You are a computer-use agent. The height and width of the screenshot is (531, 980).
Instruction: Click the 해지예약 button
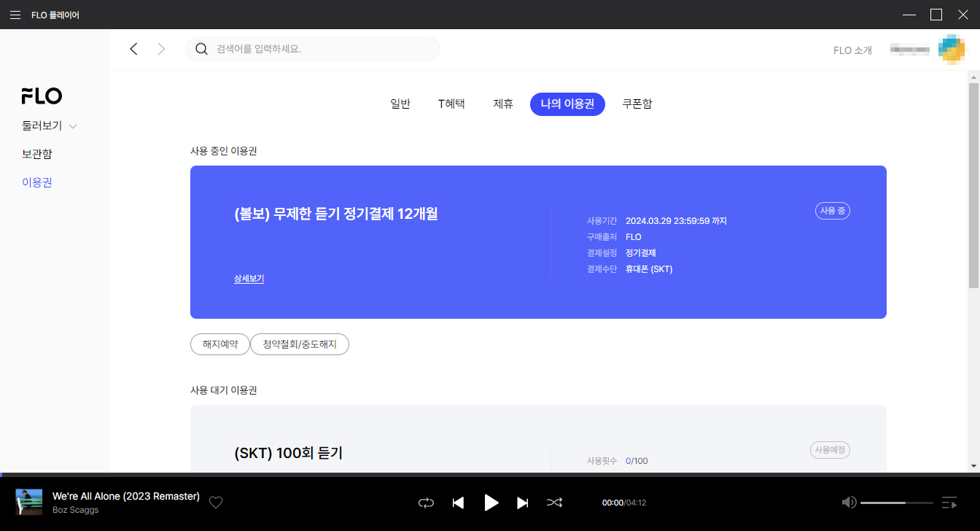pyautogui.click(x=220, y=344)
